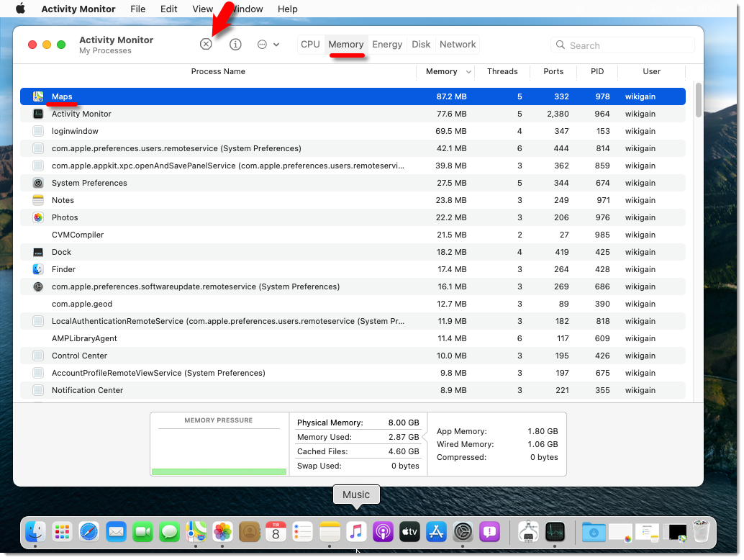Screen dimensions: 744x560
Task: Open Feedback Assistant from the Dock
Action: tap(490, 531)
